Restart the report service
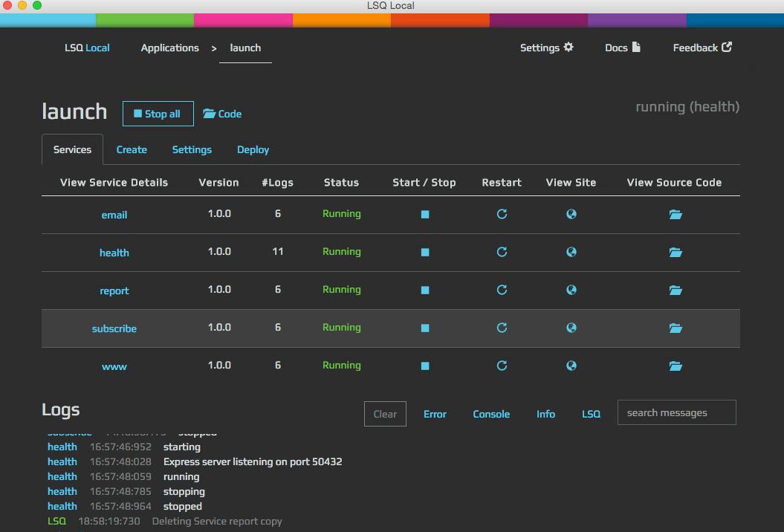The image size is (784, 532). pos(502,290)
